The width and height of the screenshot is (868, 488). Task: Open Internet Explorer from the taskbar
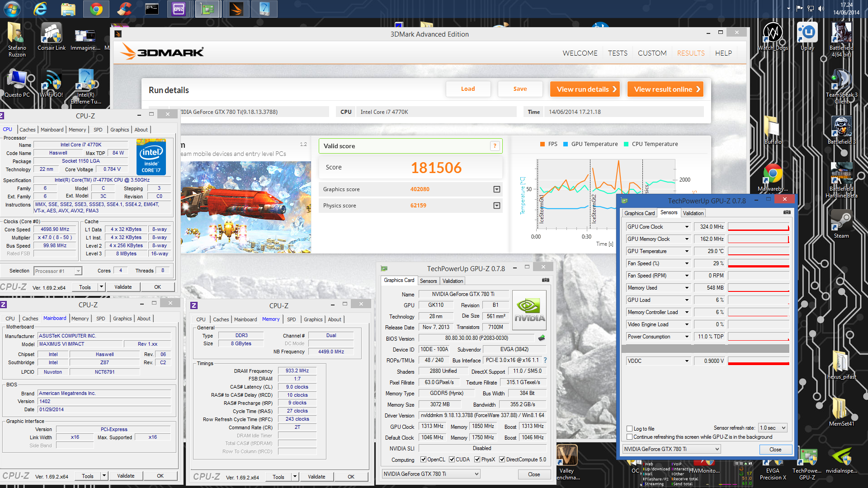point(41,9)
